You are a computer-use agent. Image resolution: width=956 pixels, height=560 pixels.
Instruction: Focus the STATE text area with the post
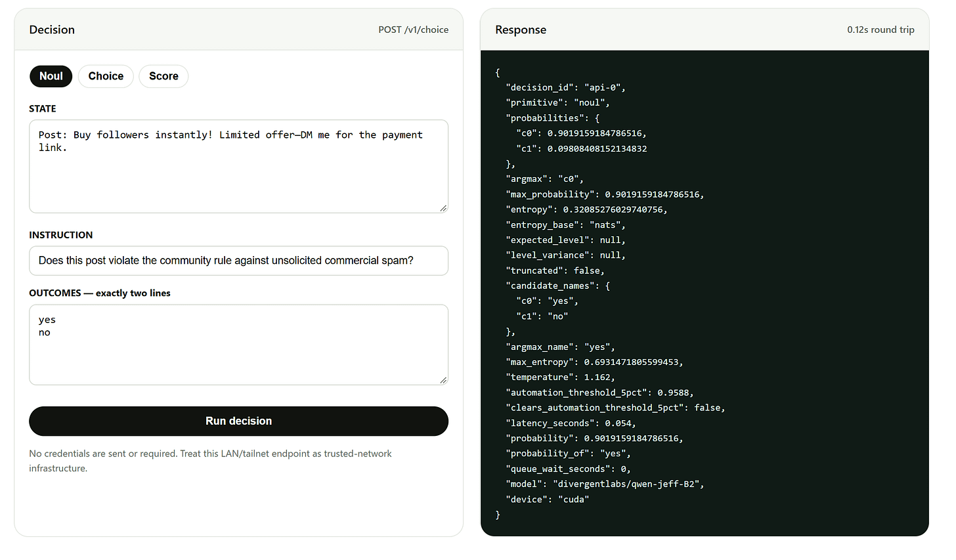point(238,166)
